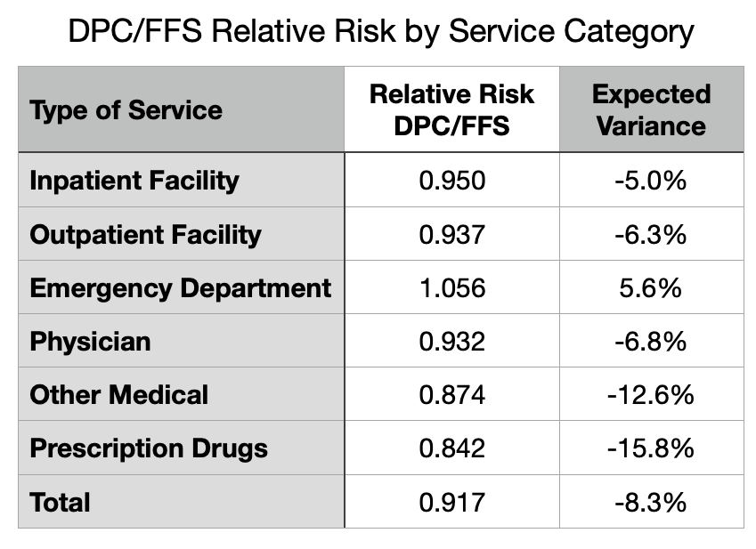The width and height of the screenshot is (756, 549).
Task: Select the 0.874 relative risk cell
Action: 451,394
